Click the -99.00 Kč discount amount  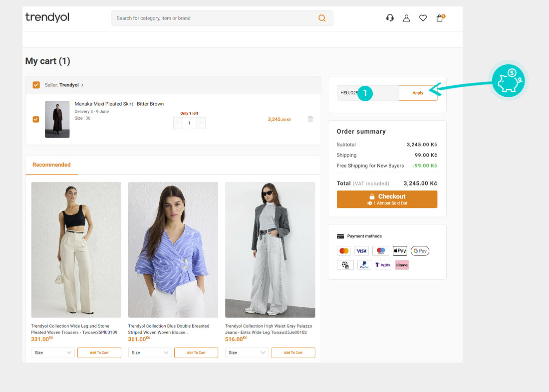pyautogui.click(x=425, y=166)
